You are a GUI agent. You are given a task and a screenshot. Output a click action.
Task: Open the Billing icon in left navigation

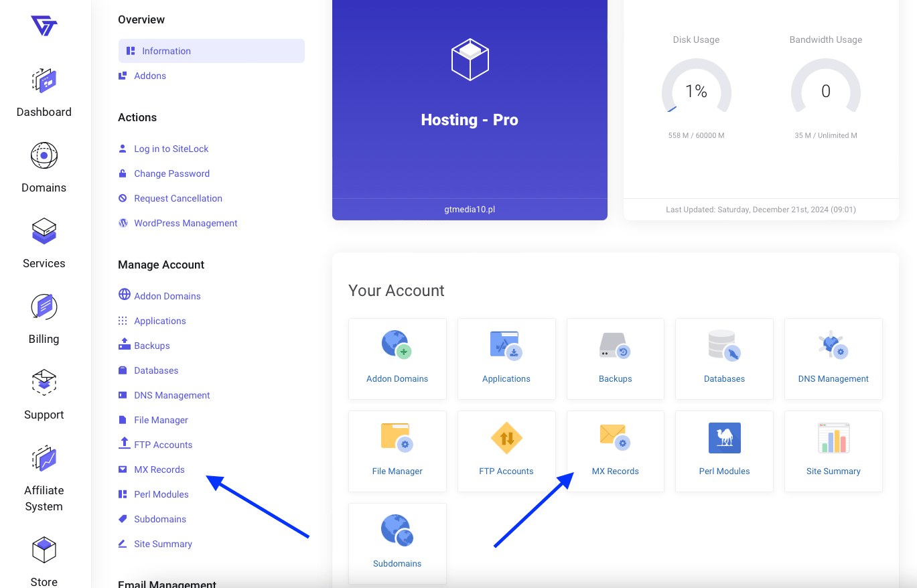coord(44,307)
